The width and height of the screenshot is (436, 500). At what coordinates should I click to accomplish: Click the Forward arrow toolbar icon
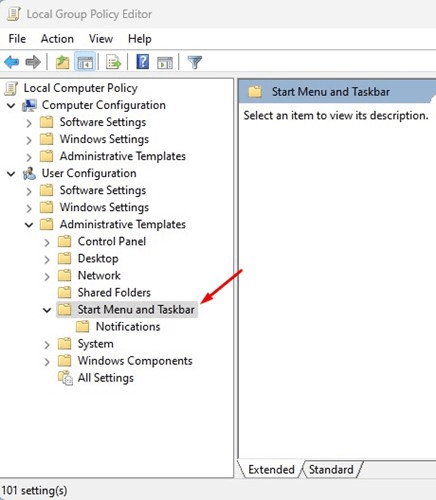click(33, 62)
